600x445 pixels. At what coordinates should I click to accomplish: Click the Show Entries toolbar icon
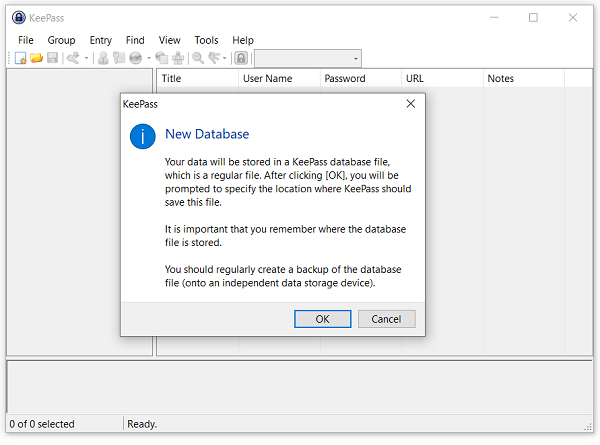click(x=214, y=58)
